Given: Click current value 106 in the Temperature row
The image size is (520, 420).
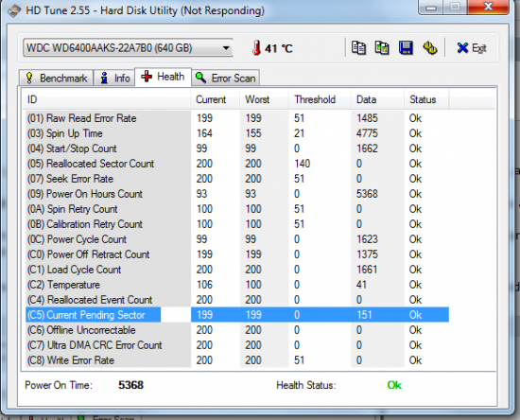Looking at the screenshot, I should coord(204,285).
